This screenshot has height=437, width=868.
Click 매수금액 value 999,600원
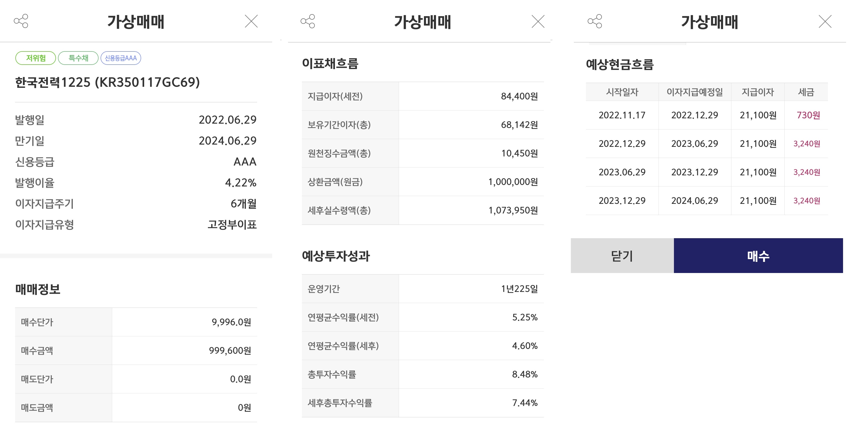[230, 351]
